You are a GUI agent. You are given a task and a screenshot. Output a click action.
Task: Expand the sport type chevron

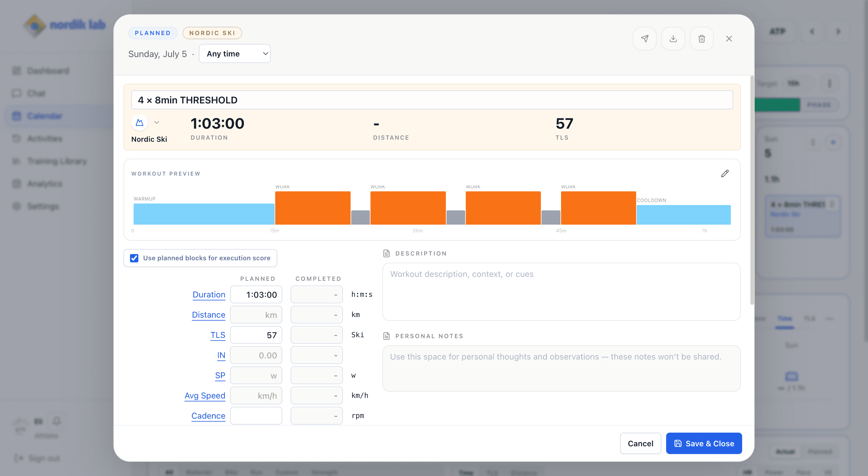pyautogui.click(x=157, y=122)
